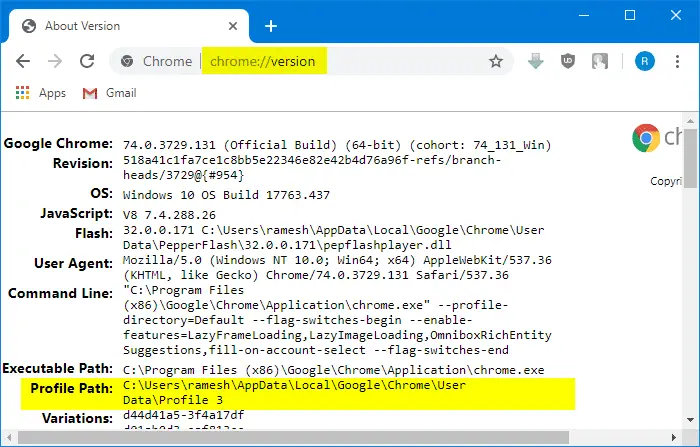Close the About Version tab

click(233, 26)
